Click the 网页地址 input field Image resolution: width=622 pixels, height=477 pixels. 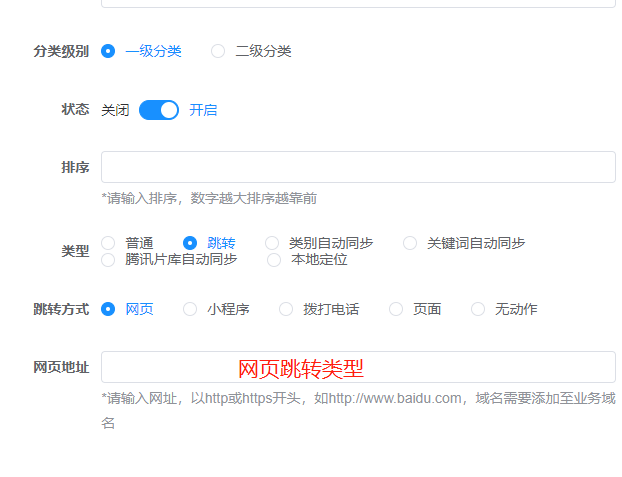coord(358,367)
